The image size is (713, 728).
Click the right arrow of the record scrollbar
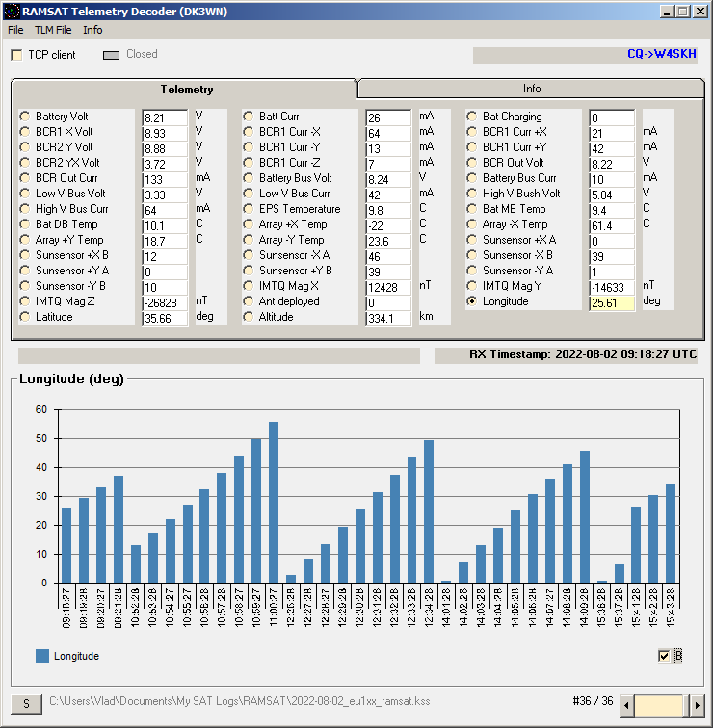coord(697,705)
